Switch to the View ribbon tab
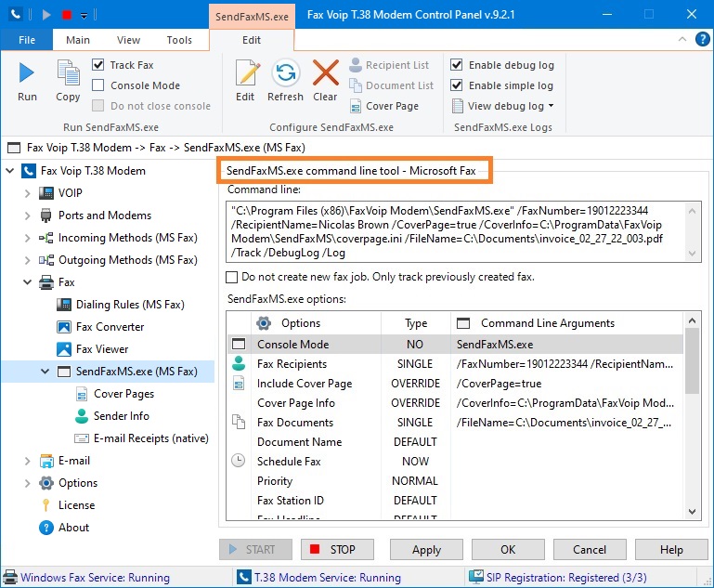This screenshot has width=714, height=588. coord(128,40)
